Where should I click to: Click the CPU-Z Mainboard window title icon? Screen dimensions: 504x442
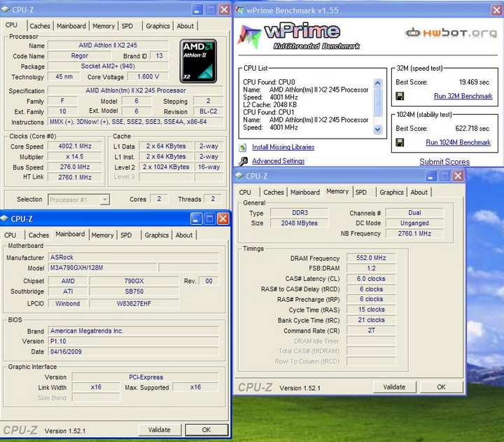coord(4,219)
